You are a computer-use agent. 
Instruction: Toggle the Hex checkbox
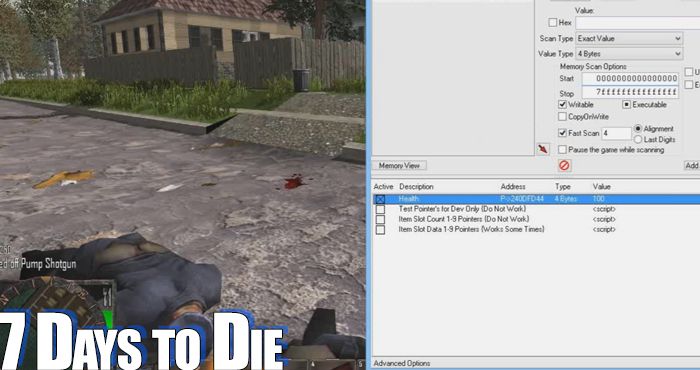coord(553,22)
